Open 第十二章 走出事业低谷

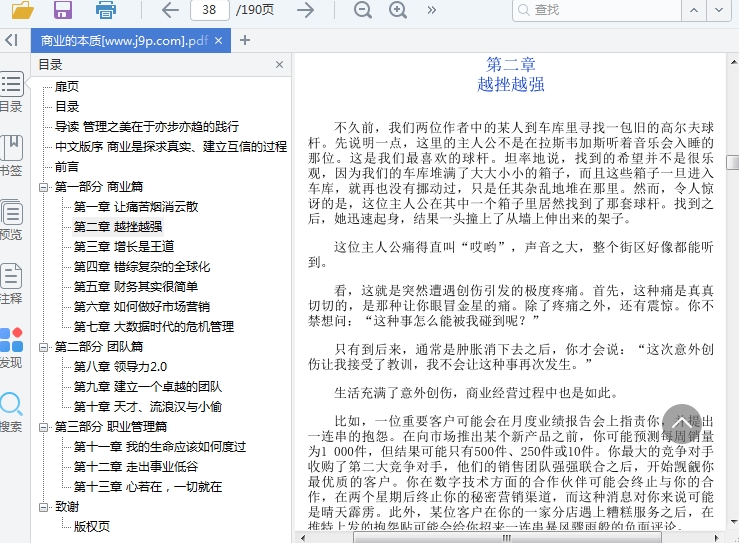pos(136,467)
